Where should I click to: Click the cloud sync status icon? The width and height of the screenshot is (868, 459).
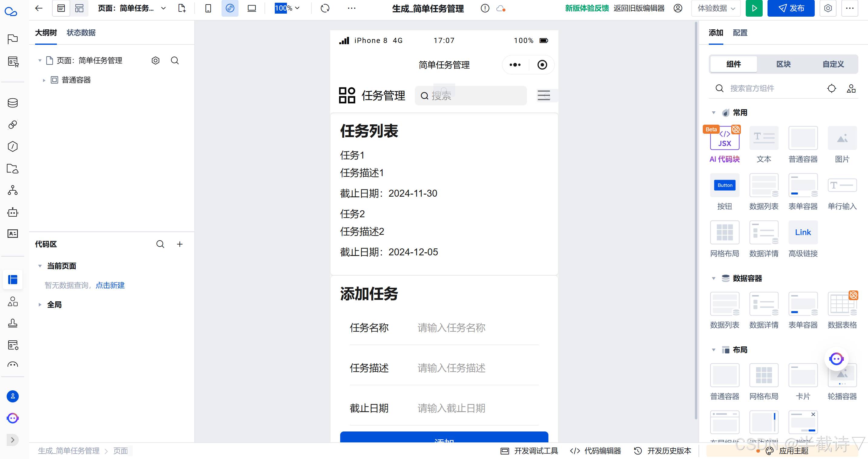(x=501, y=8)
